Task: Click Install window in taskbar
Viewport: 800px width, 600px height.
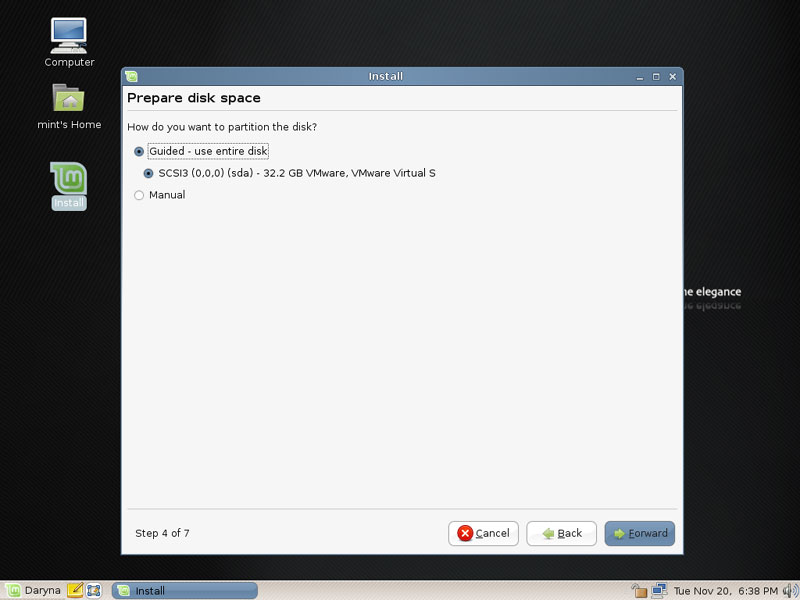Action: [184, 591]
